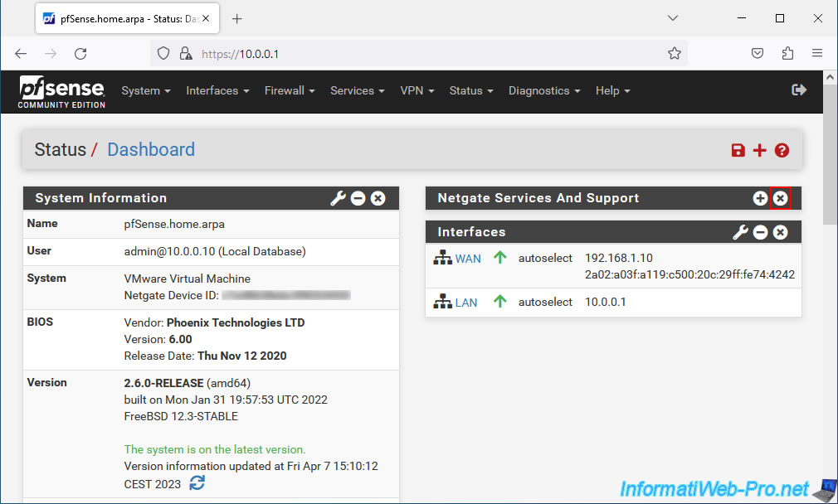Open the Pocket save icon
Image resolution: width=838 pixels, height=504 pixels.
pyautogui.click(x=758, y=53)
